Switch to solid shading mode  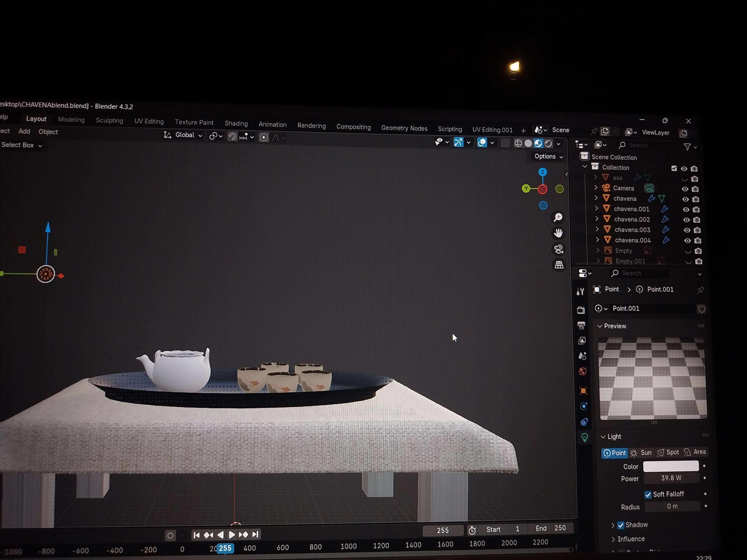(x=528, y=143)
